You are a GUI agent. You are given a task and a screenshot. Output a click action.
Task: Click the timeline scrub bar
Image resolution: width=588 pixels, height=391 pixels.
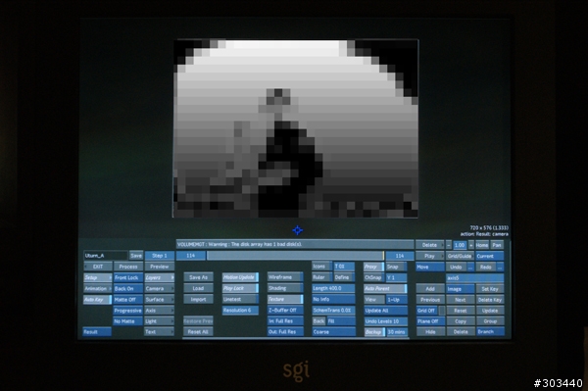coord(296,256)
